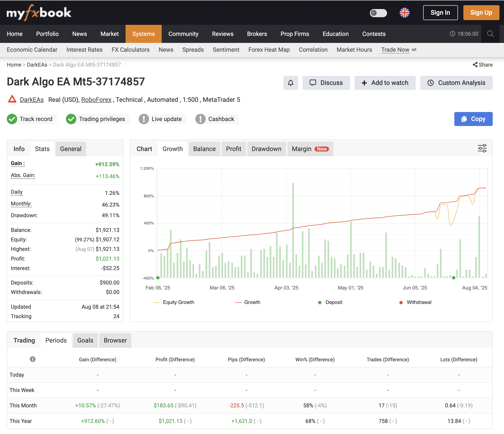This screenshot has height=434, width=504.
Task: Open the Custom Analysis panel
Action: 456,83
